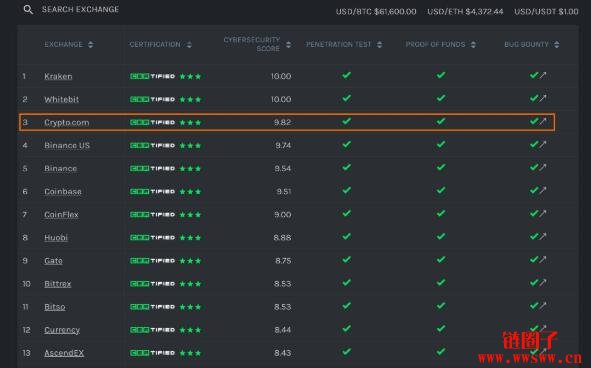Image resolution: width=591 pixels, height=368 pixels.
Task: Open the Bittrex exchange link
Action: 57,284
